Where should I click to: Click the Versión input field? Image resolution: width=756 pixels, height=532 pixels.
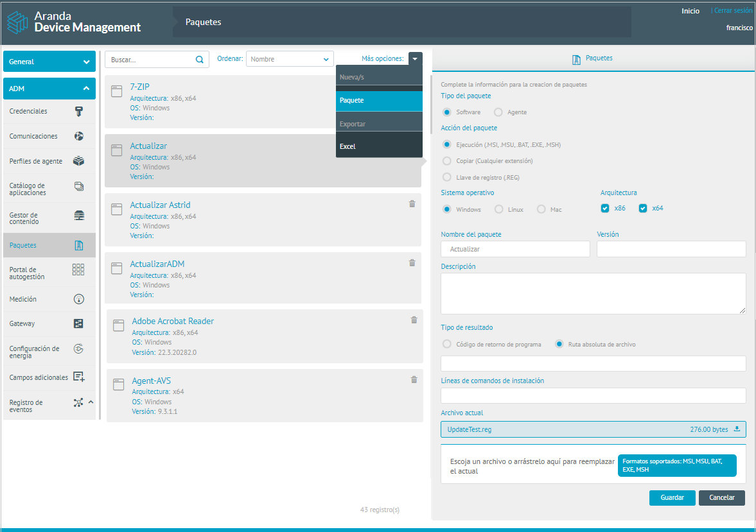671,249
